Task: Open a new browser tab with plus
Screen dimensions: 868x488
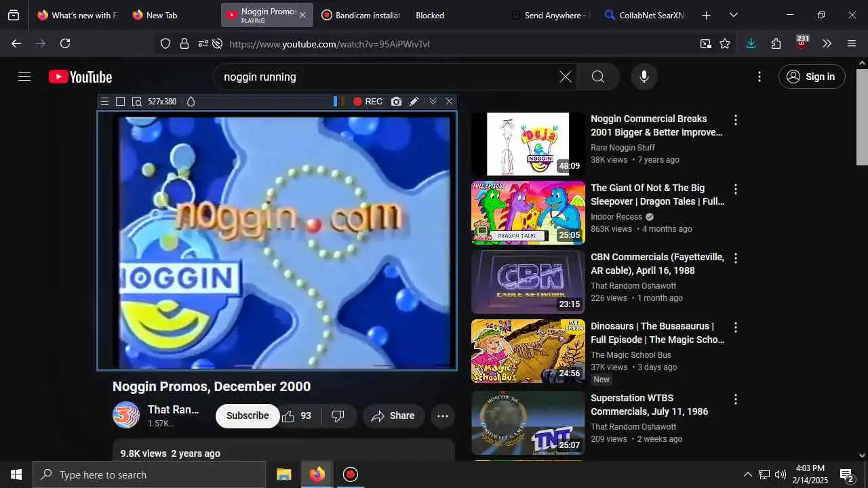Action: [x=706, y=15]
